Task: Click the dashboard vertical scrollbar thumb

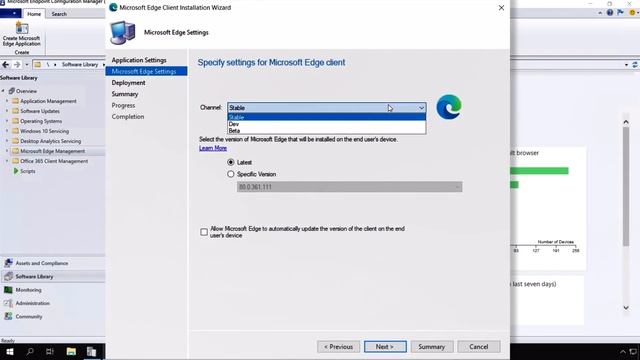Action: pos(626,187)
